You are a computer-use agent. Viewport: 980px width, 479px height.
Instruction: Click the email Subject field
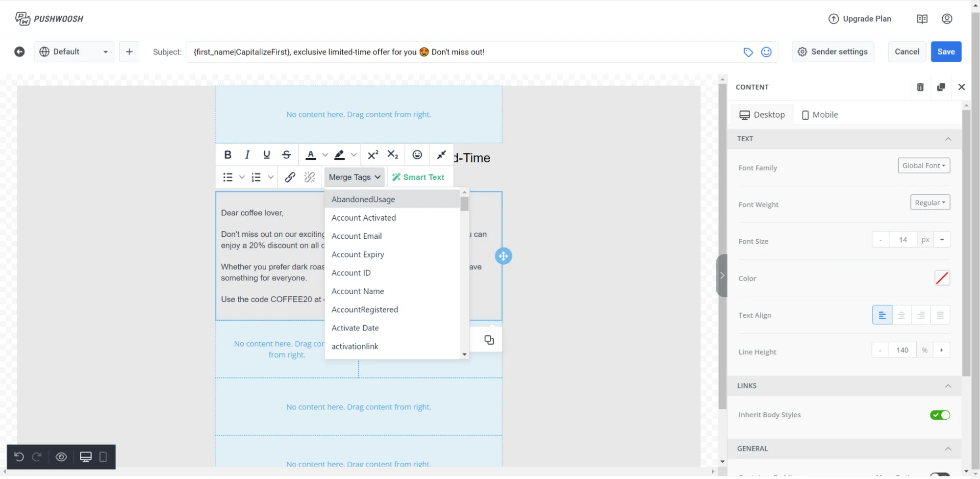click(x=461, y=52)
